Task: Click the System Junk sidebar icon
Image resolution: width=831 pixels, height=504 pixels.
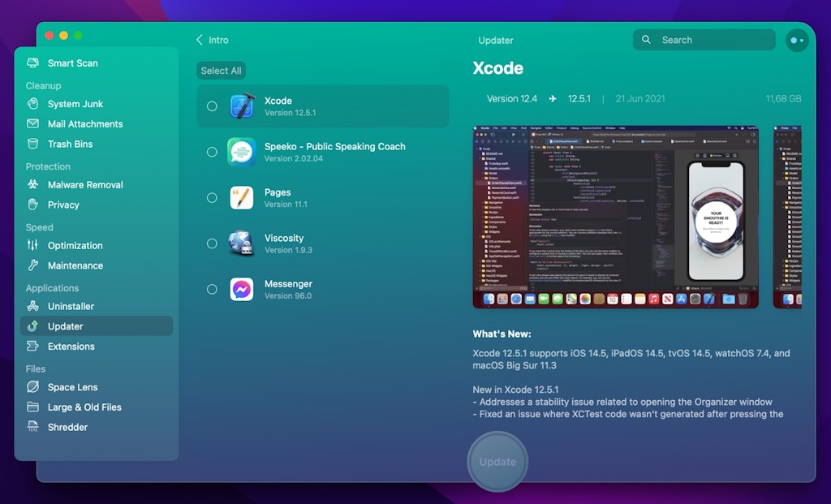Action: click(33, 104)
